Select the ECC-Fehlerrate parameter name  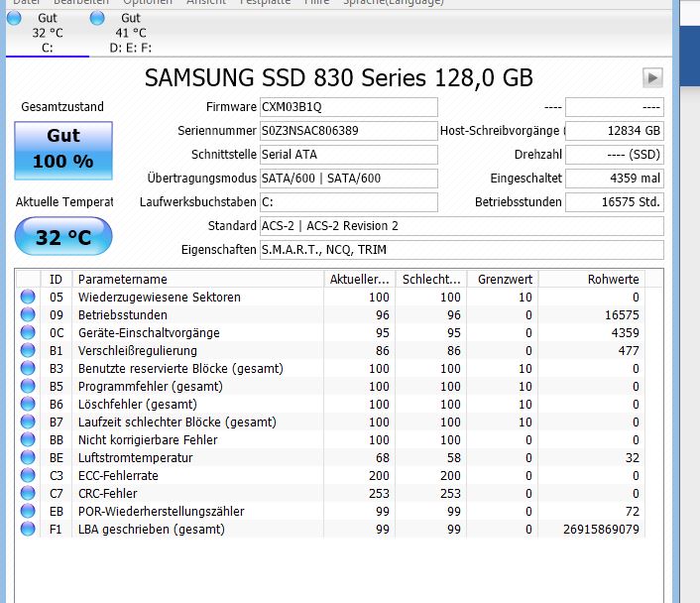118,476
